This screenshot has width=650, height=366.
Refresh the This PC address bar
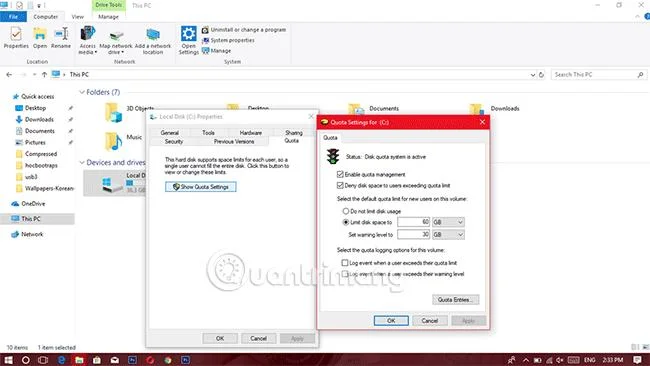[x=541, y=75]
